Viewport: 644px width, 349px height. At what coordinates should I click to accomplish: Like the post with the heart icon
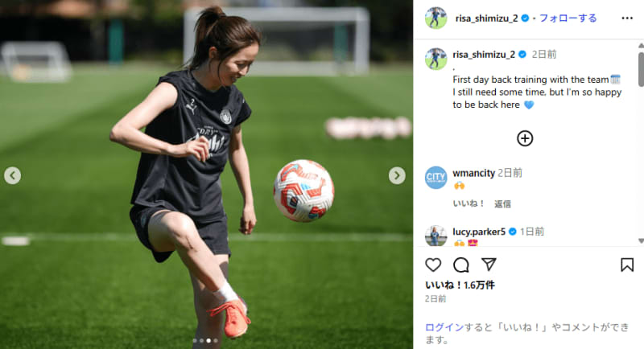point(433,265)
